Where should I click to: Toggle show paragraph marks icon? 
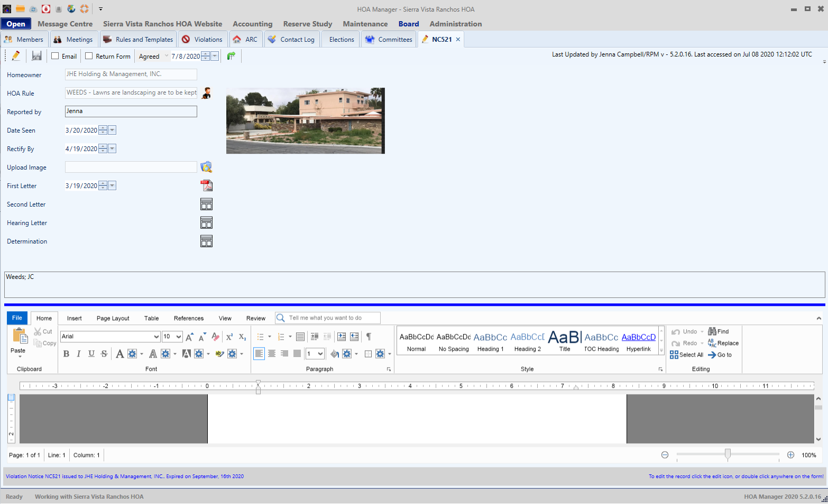click(369, 337)
